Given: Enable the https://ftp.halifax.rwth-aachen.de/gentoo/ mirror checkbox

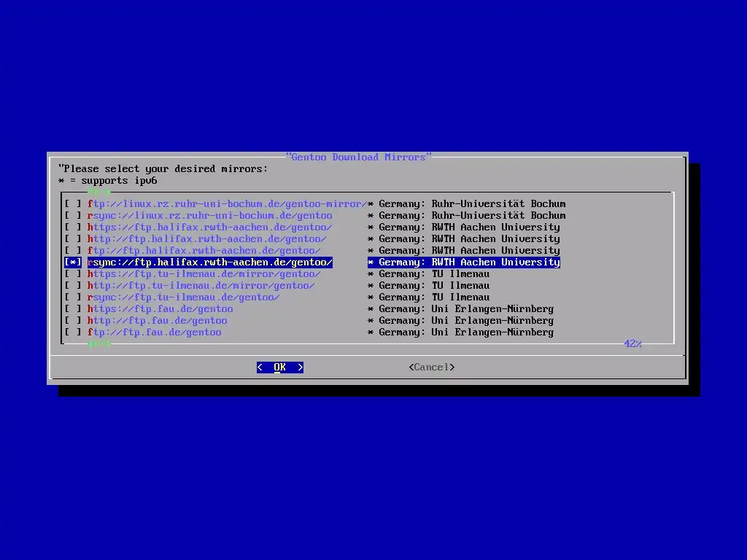Looking at the screenshot, I should click(73, 227).
